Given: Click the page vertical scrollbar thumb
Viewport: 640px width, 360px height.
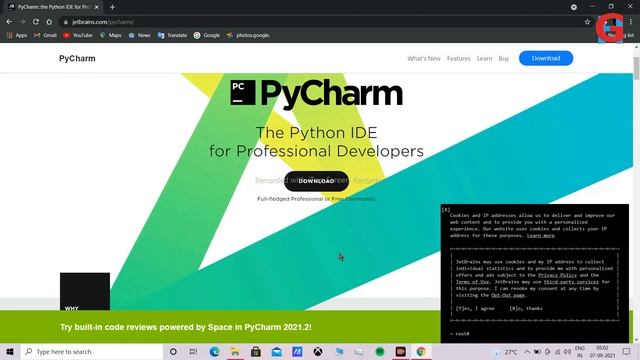Looking at the screenshot, I should point(636,68).
